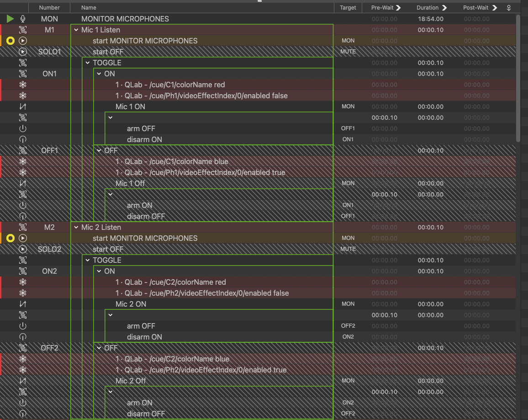Click the fade cue icon beside Mic 1 ON
Image resolution: width=528 pixels, height=420 pixels.
click(x=23, y=106)
